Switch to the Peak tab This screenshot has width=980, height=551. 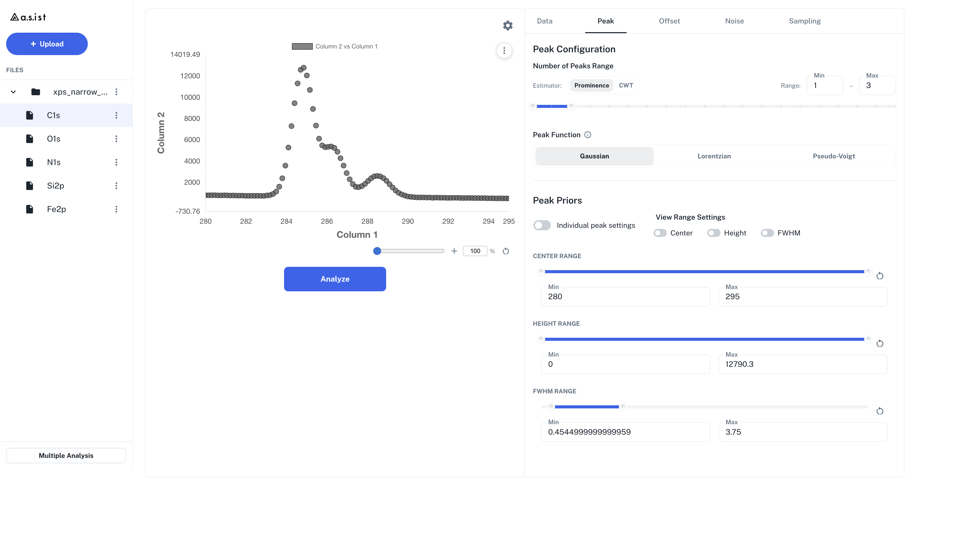pyautogui.click(x=605, y=21)
